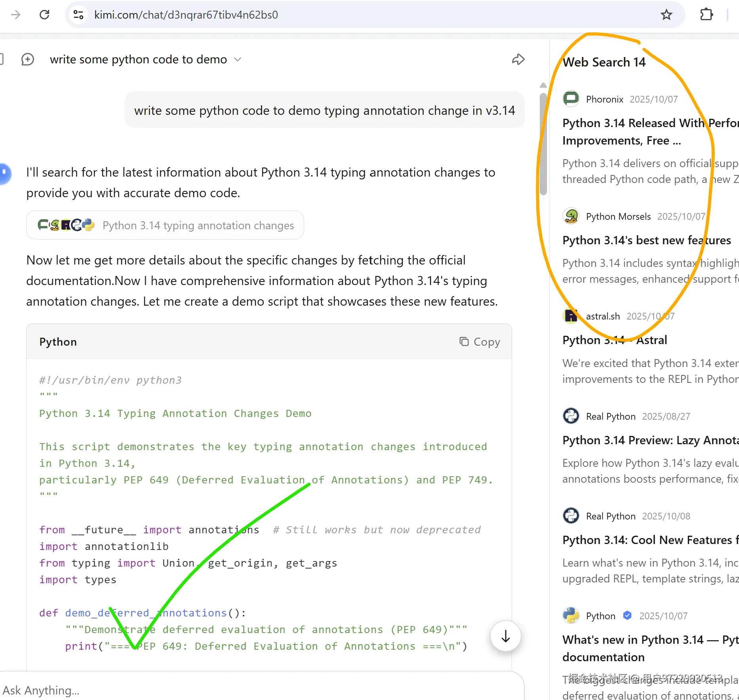Click the '#!/usr/bin/env python3' shebang line
Screen dimensions: 739x700
click(110, 380)
